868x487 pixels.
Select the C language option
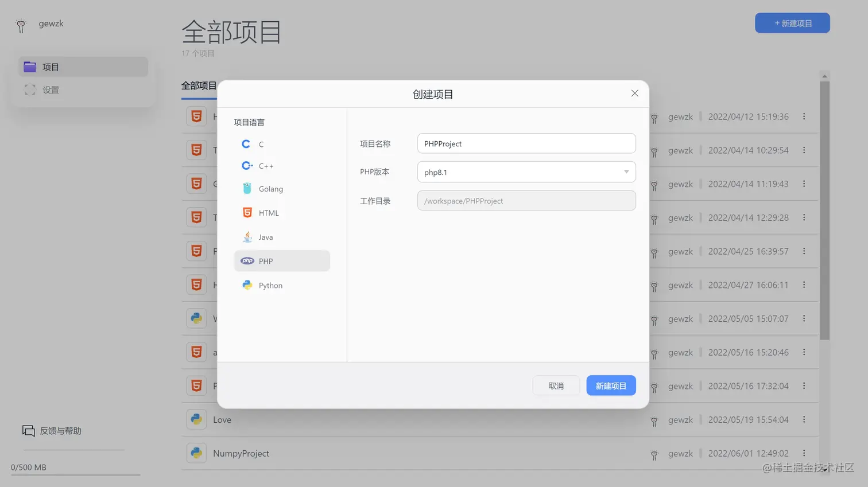pyautogui.click(x=282, y=144)
